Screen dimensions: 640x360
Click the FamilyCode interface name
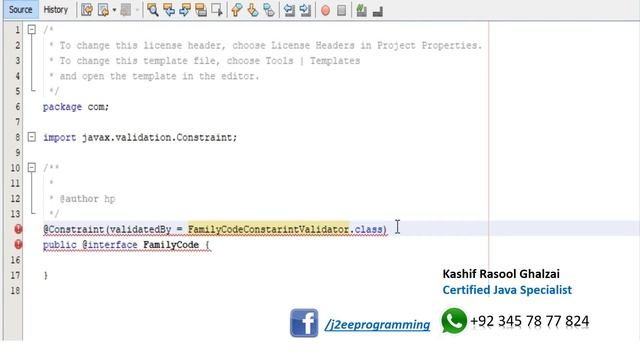pos(171,244)
